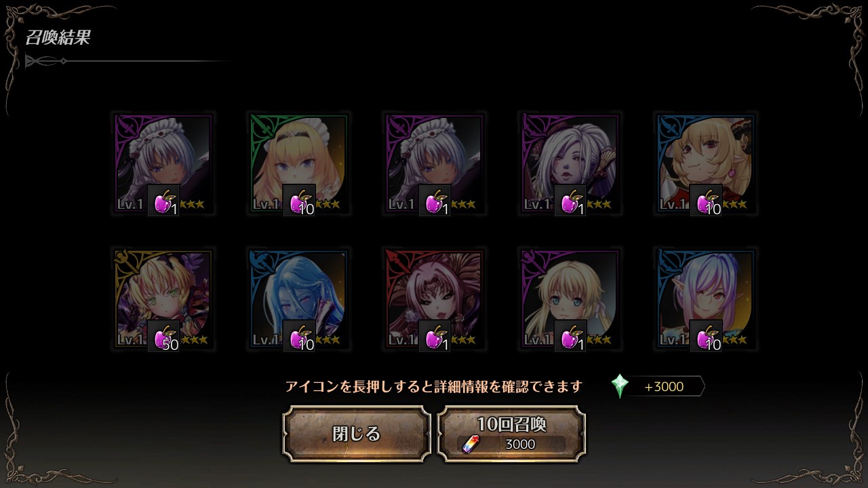868x488 pixels.
Task: Click the apple icon on green-framed card
Action: (x=299, y=201)
